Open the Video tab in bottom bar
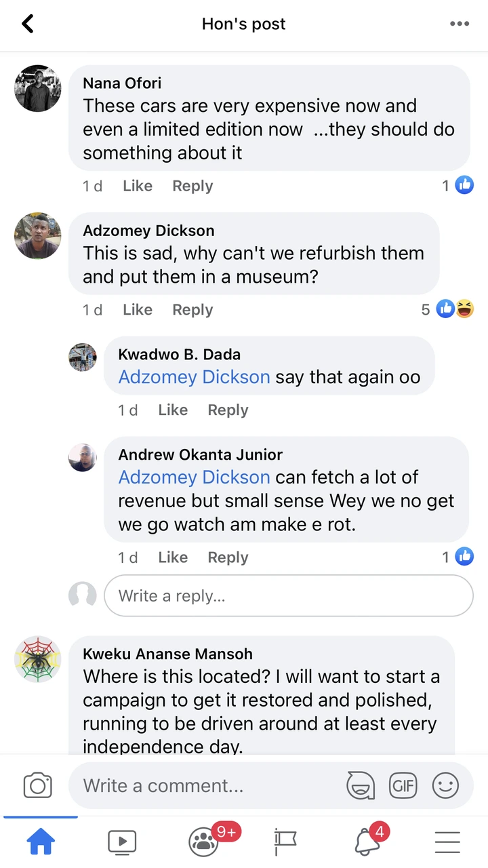The width and height of the screenshot is (488, 868). tap(122, 842)
